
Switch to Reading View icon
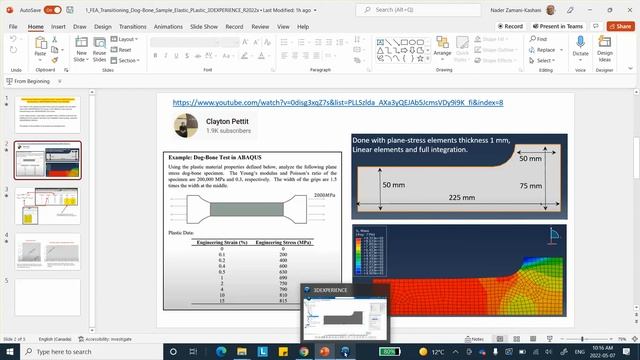[x=533, y=339]
